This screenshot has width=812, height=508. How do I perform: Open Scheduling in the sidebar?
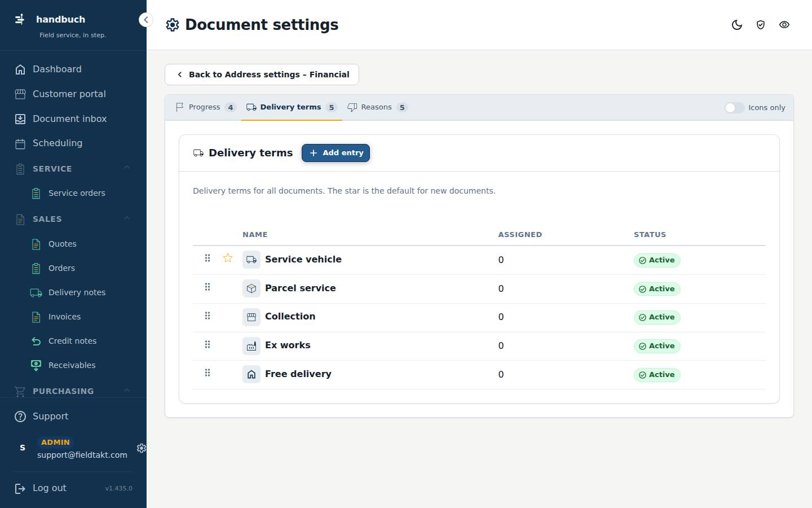coord(73,143)
